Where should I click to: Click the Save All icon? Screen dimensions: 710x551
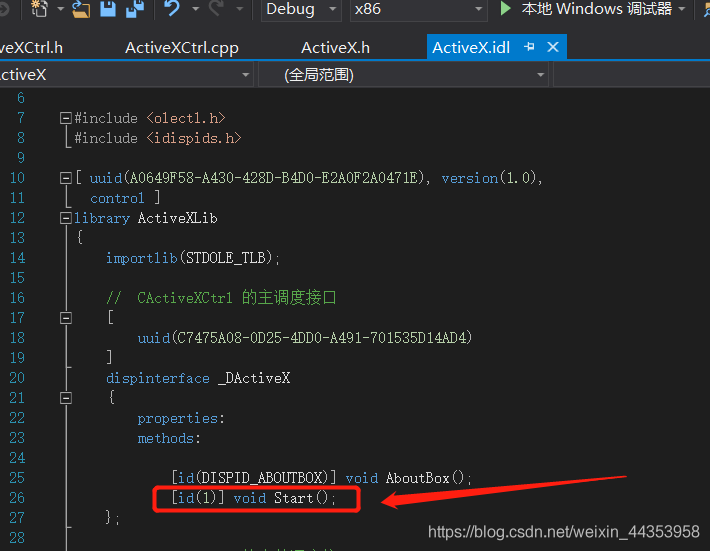(133, 9)
